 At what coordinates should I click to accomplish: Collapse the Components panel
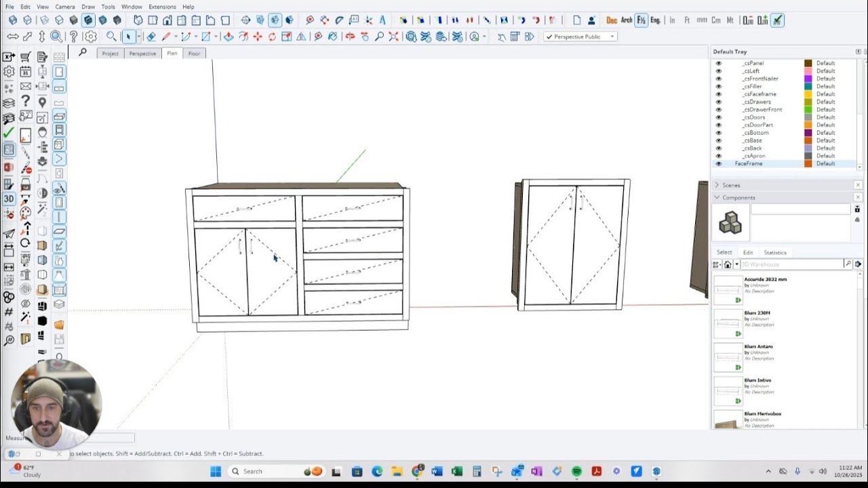click(x=717, y=197)
